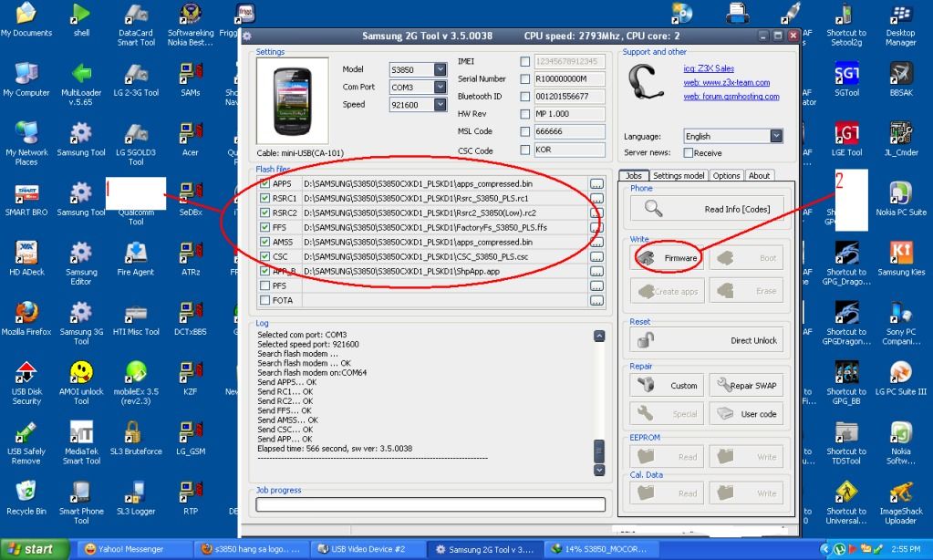Image resolution: width=933 pixels, height=560 pixels.
Task: Click the HTI Misc Tool desktop icon
Action: (136, 319)
